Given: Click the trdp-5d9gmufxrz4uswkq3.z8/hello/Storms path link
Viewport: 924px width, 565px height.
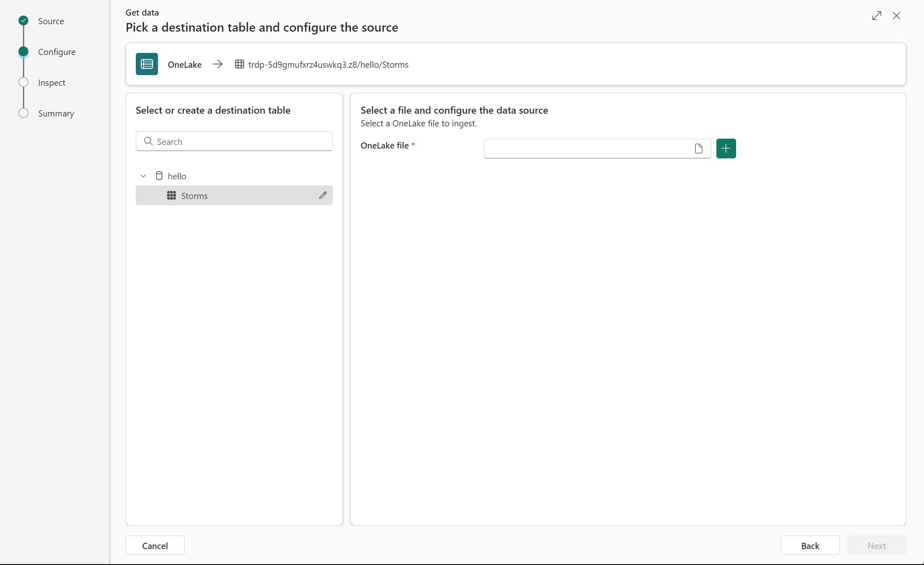Looking at the screenshot, I should [x=329, y=64].
